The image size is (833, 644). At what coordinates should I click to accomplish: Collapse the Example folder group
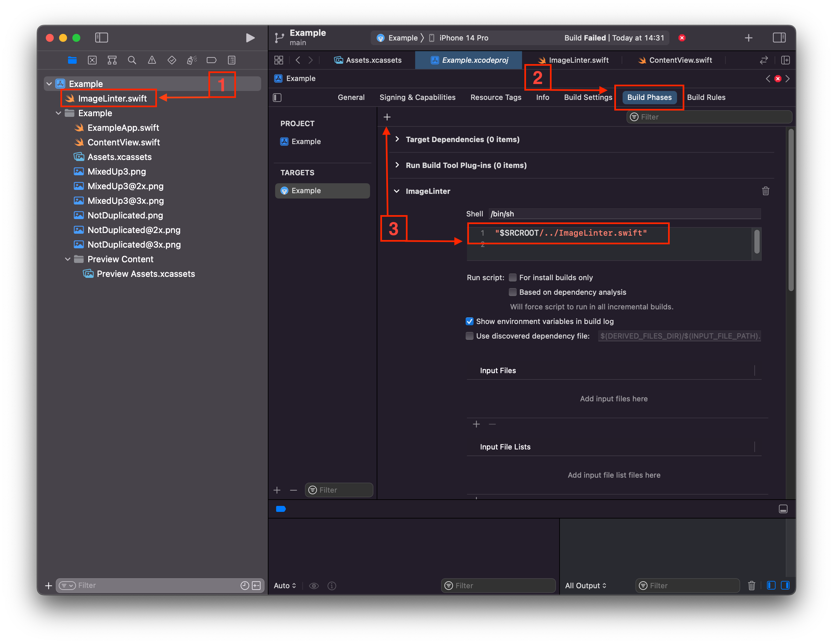[x=58, y=113]
